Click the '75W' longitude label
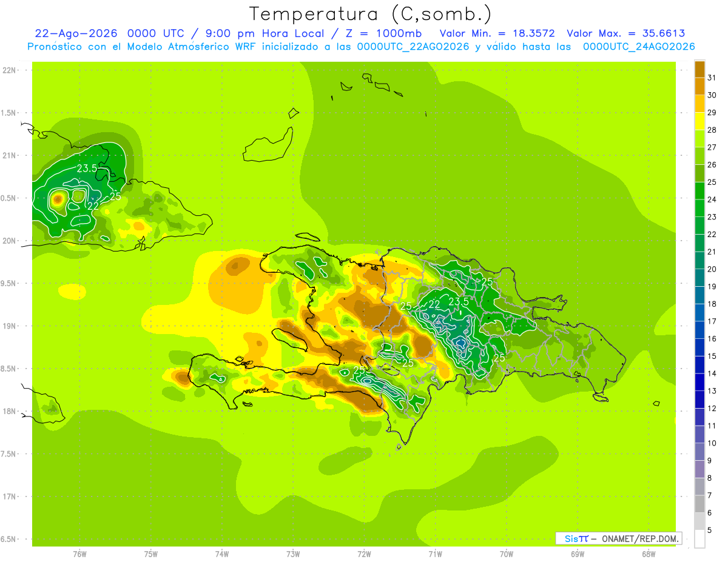 tap(151, 554)
